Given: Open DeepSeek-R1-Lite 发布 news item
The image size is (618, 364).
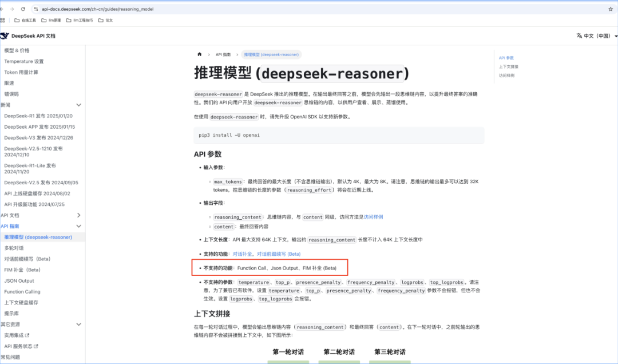Looking at the screenshot, I should 30,169.
